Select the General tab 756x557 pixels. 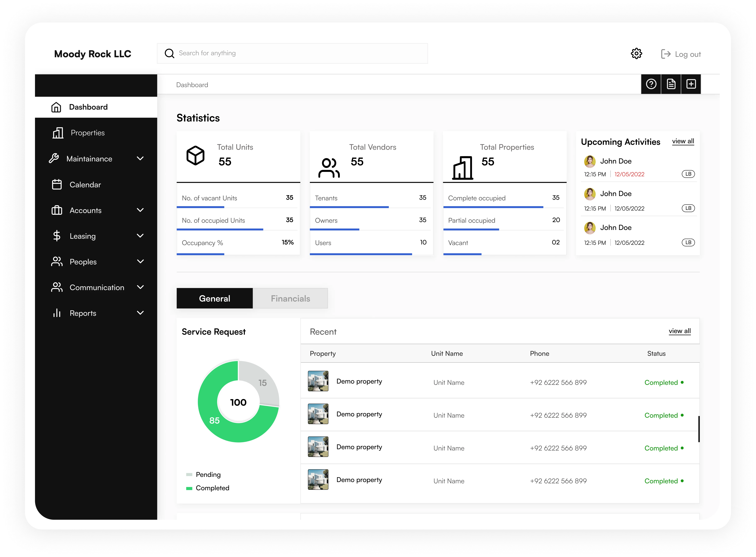click(x=214, y=298)
